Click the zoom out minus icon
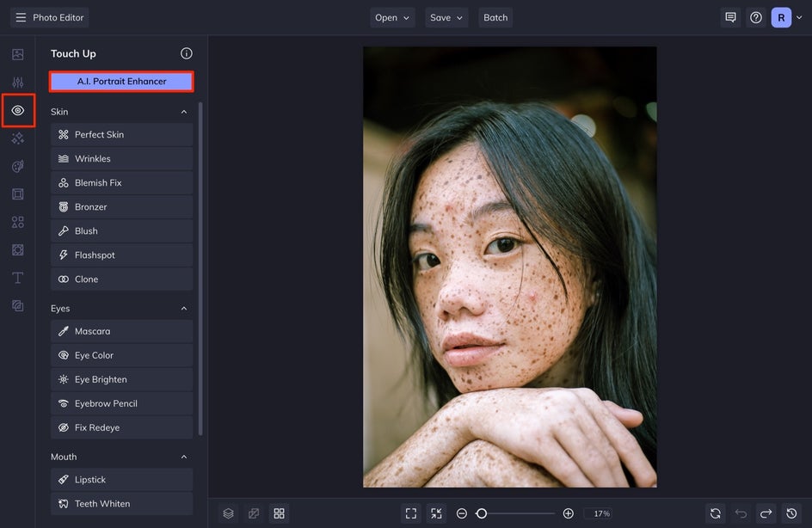812x528 pixels. point(461,513)
